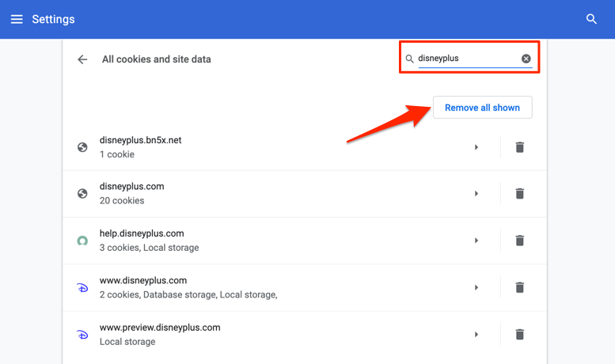615x364 pixels.
Task: Delete www.preview.disneyplus.com local storage
Action: point(520,334)
